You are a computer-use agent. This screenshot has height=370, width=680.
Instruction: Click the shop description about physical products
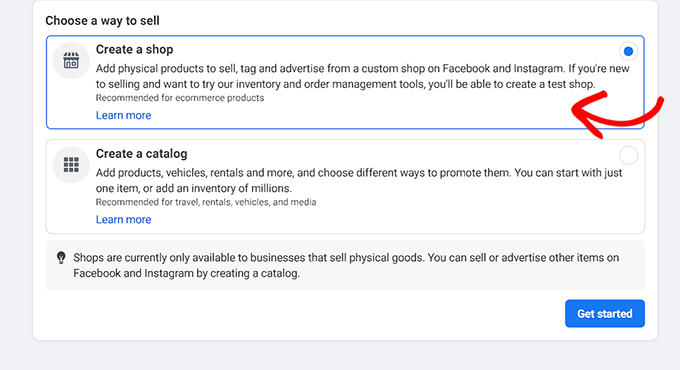pyautogui.click(x=363, y=76)
